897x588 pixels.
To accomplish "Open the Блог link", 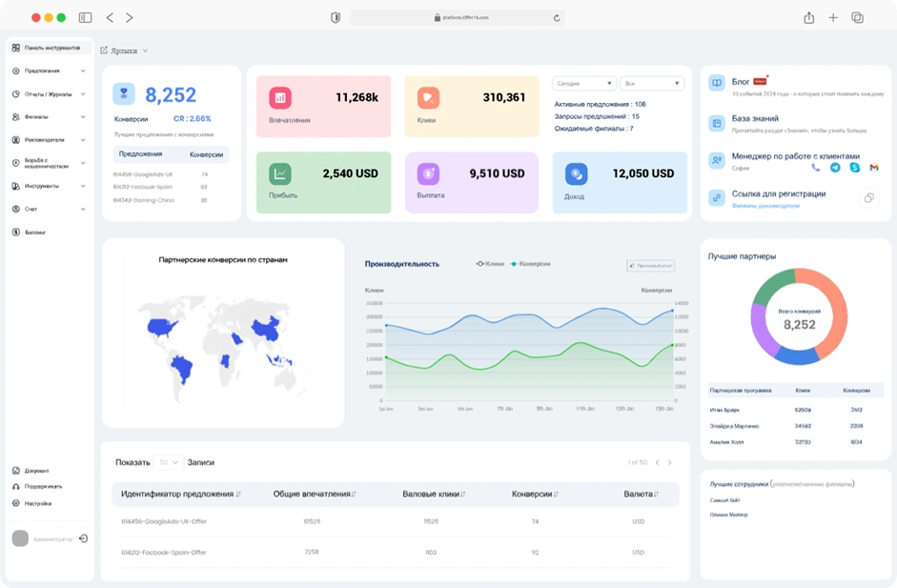I will (741, 82).
